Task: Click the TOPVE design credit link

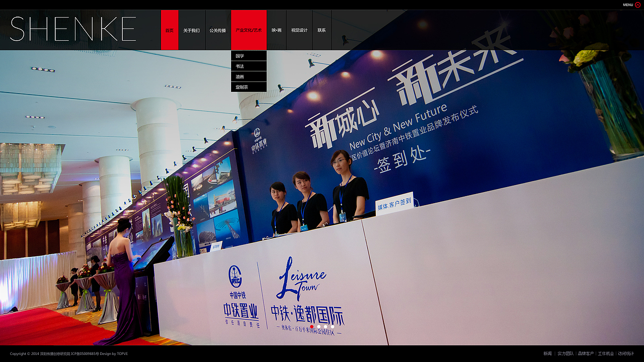Action: click(122, 353)
